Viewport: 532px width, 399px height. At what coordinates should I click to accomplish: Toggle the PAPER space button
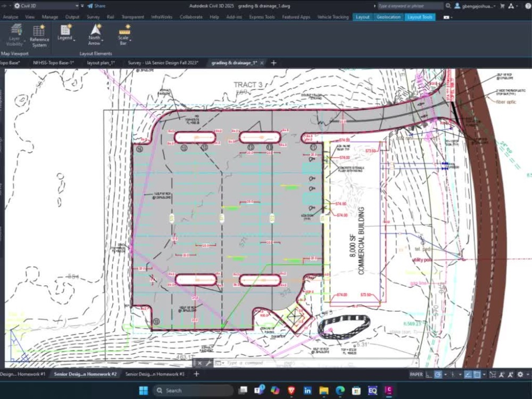coord(417,374)
